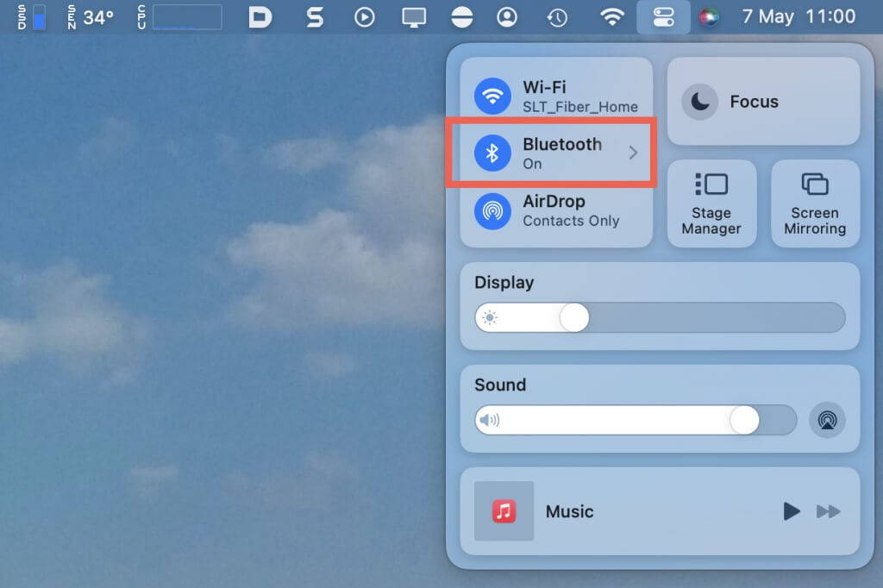Open Control Center menu bar icon
Screen dimensions: 883x588
click(x=663, y=17)
